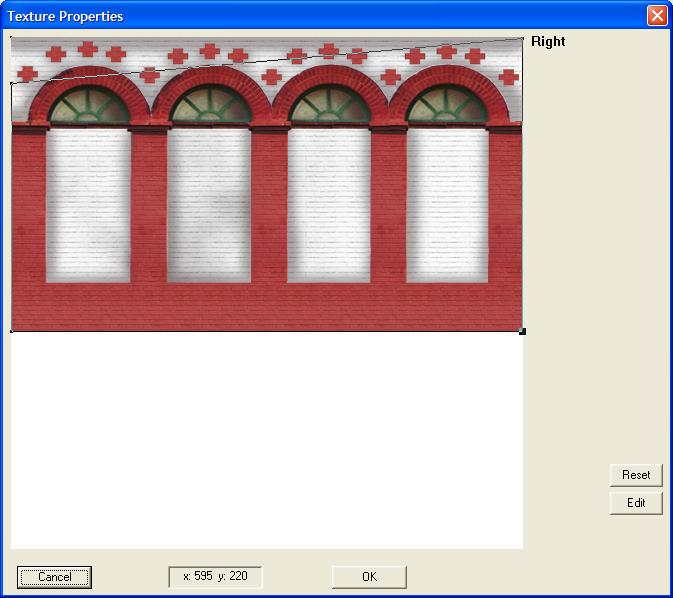Confirm texture settings with OK
This screenshot has height=598, width=673.
point(369,577)
